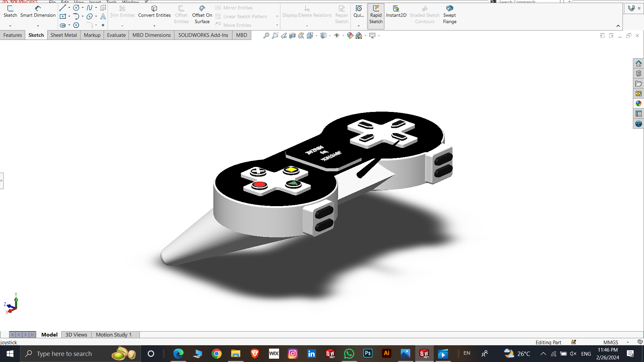The width and height of the screenshot is (644, 362).
Task: Open the Evaluate tab
Action: 116,35
